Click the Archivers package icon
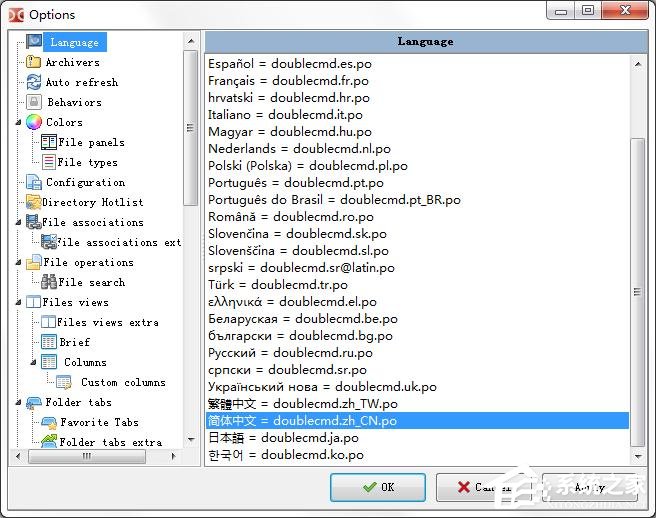The image size is (656, 518). click(33, 62)
